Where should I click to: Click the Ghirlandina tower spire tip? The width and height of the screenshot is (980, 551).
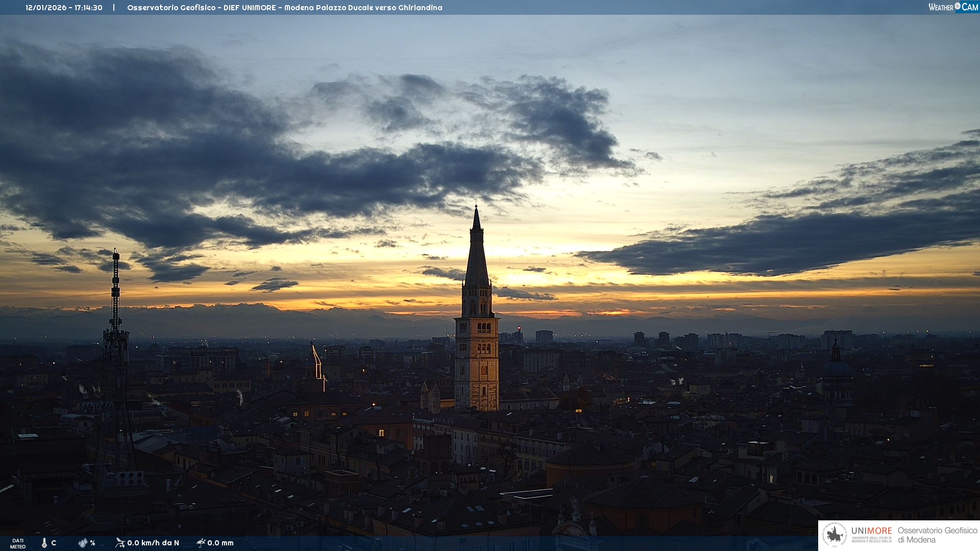[x=476, y=209]
